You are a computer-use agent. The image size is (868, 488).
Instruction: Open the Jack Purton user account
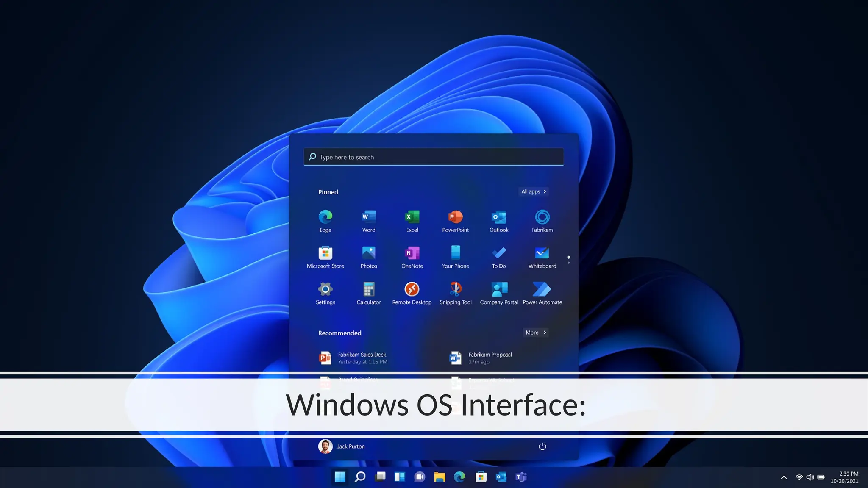point(342,446)
